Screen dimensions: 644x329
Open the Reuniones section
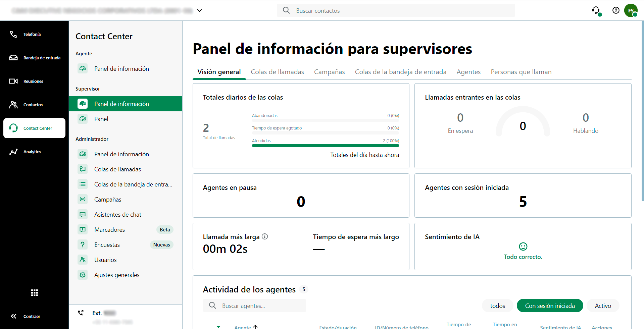33,81
